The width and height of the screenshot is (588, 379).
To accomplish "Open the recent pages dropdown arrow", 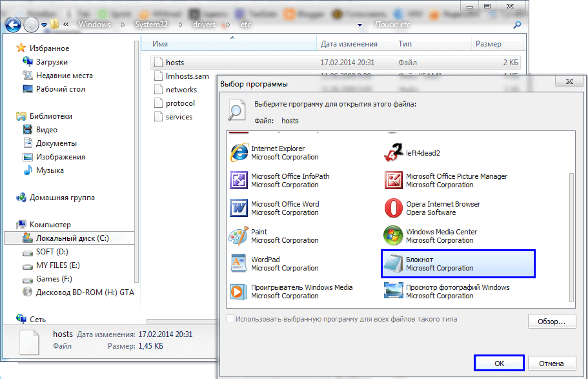I will (x=45, y=25).
